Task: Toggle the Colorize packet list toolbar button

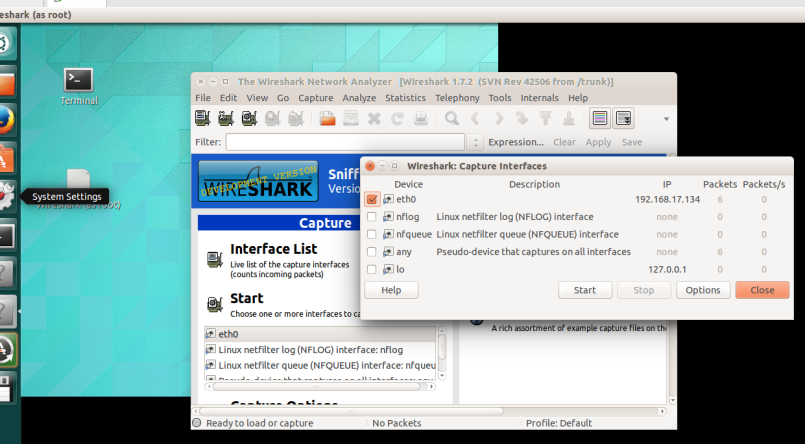Action: point(600,119)
